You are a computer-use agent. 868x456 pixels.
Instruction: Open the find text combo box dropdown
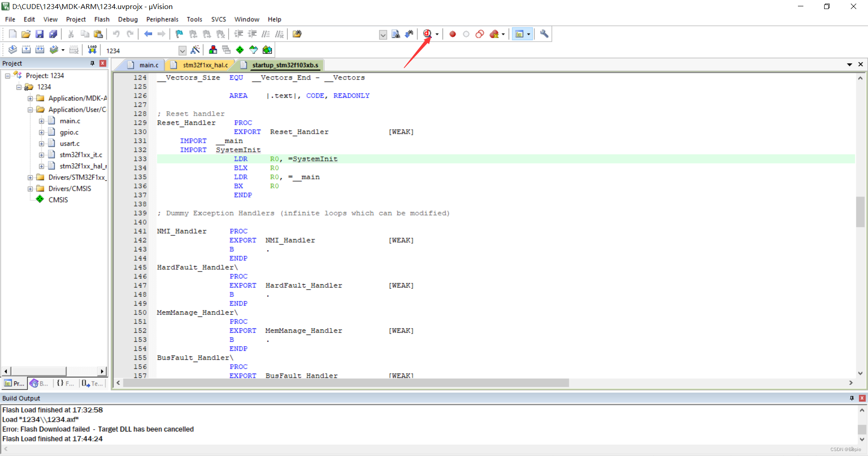[383, 35]
